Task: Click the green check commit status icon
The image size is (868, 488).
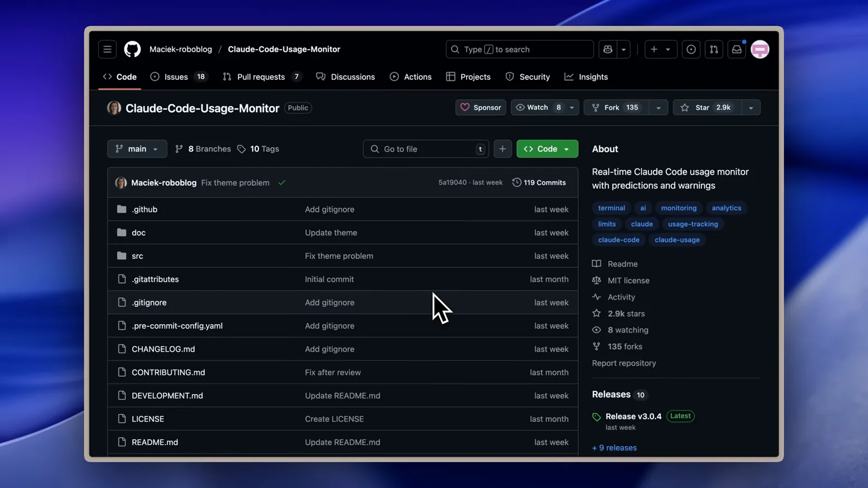Action: tap(282, 183)
